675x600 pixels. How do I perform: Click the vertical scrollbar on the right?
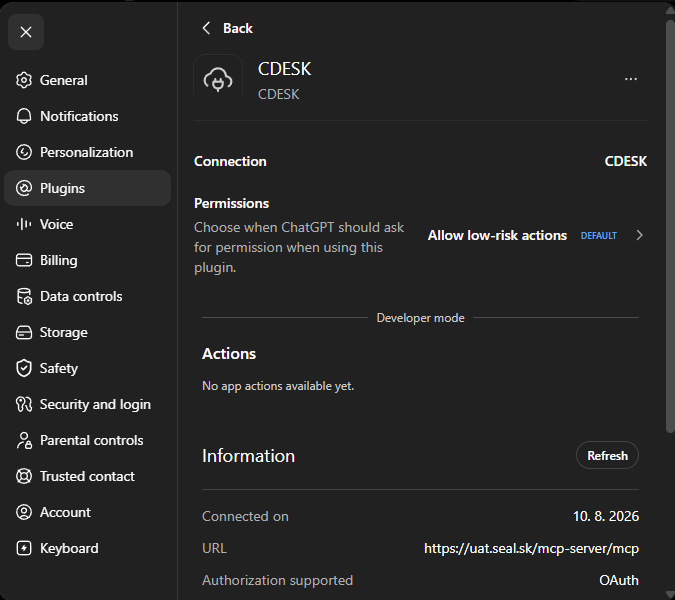[x=670, y=226]
